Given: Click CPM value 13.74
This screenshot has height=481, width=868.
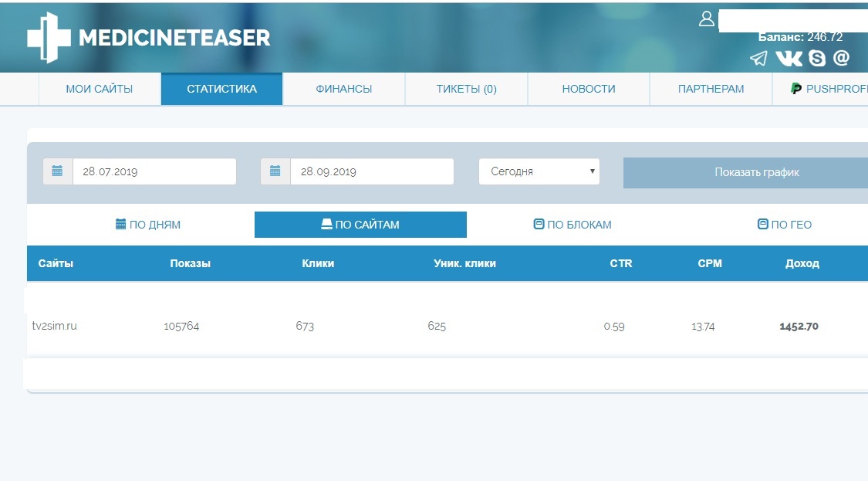Looking at the screenshot, I should click(703, 327).
